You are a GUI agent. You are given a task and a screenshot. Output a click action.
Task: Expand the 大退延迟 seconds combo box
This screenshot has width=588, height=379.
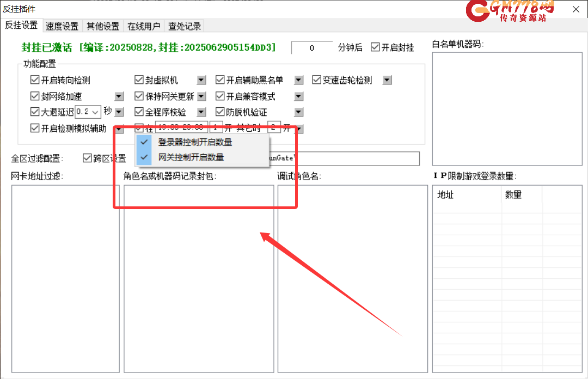tap(96, 113)
